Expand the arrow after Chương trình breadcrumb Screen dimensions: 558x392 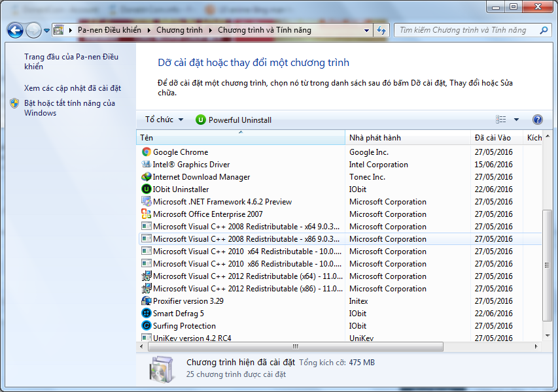(211, 31)
